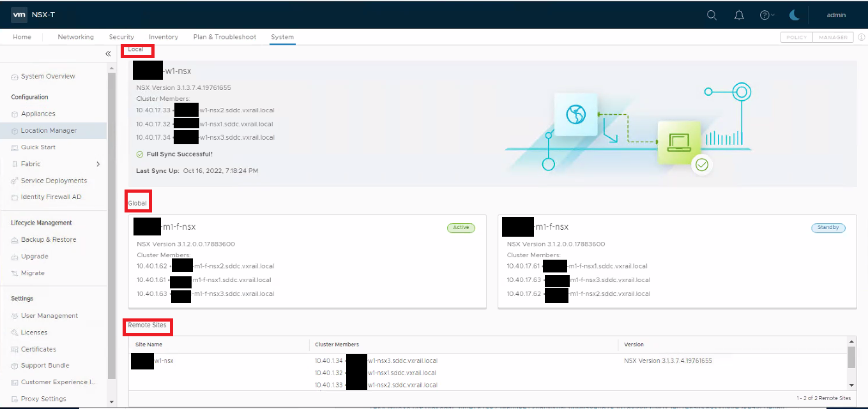Switch to Policy mode
The image size is (868, 409).
(796, 38)
